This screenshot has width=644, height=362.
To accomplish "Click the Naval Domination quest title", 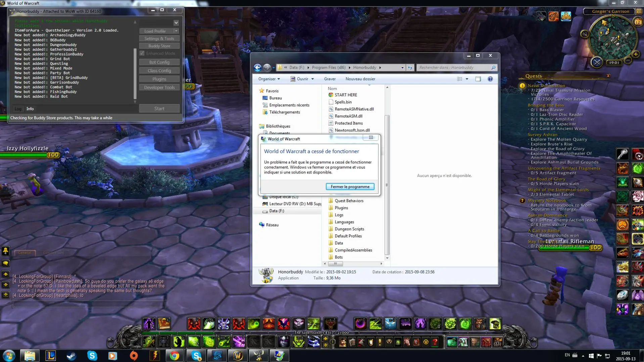I will 546,86.
